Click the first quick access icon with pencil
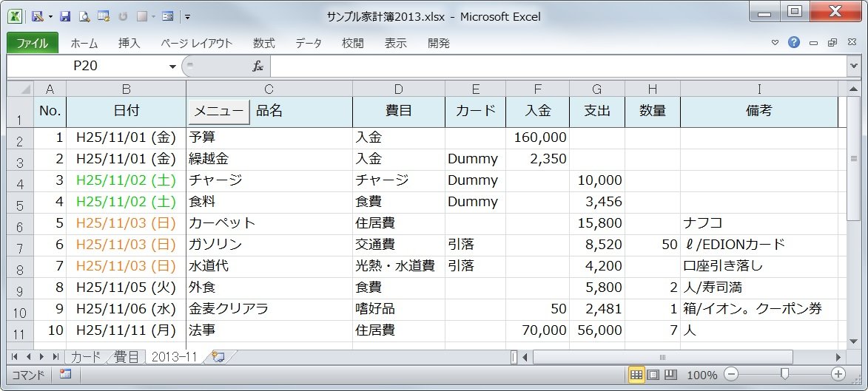 pyautogui.click(x=38, y=16)
